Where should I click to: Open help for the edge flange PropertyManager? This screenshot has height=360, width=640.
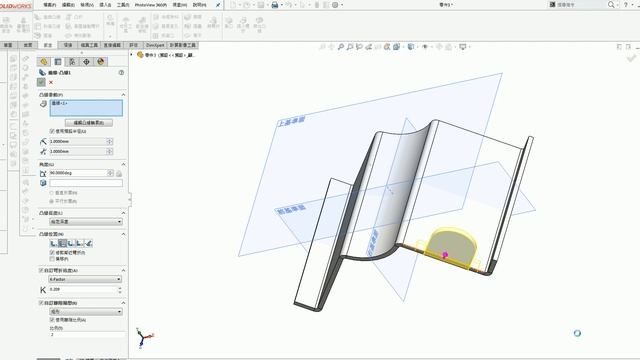pos(121,72)
